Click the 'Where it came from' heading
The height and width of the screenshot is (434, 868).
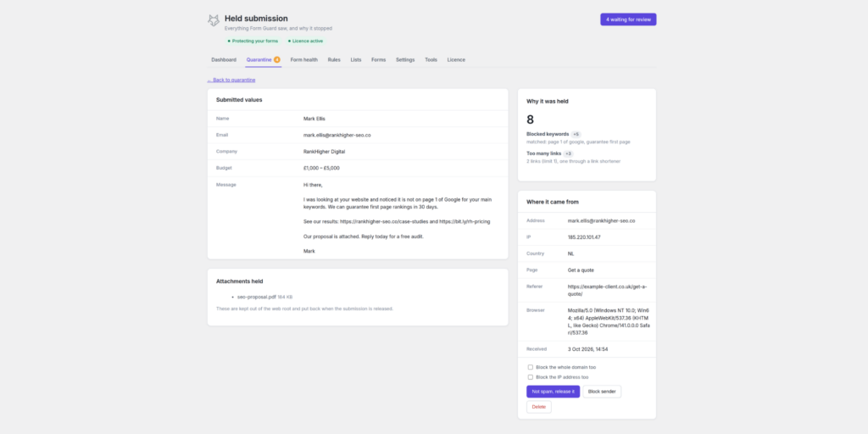(553, 202)
